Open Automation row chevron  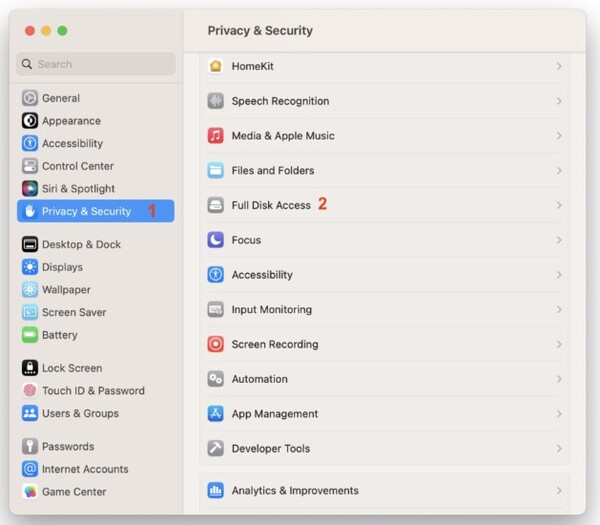click(559, 379)
